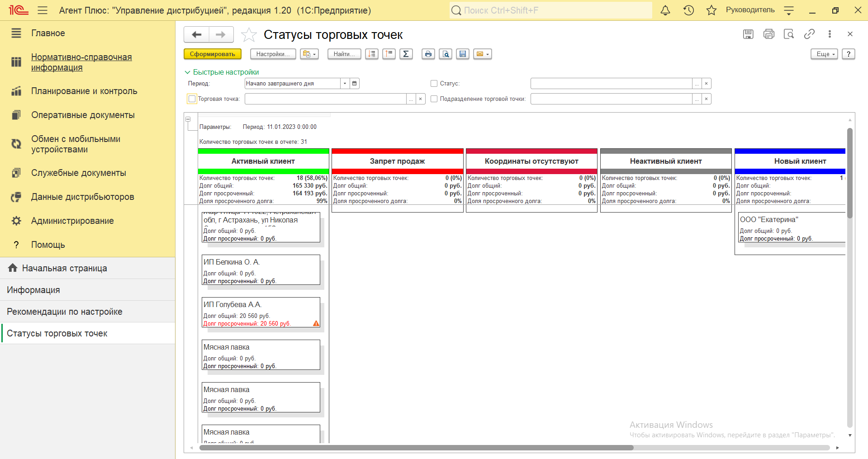Switch to the Информация tab
868x459 pixels.
coord(87,290)
